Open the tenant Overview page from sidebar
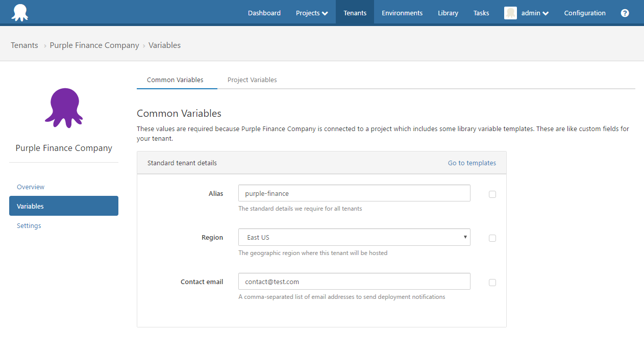Image resolution: width=644 pixels, height=356 pixels. pos(31,187)
